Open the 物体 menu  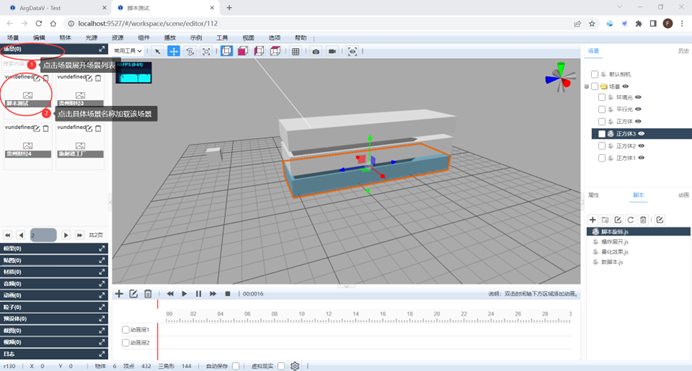65,38
